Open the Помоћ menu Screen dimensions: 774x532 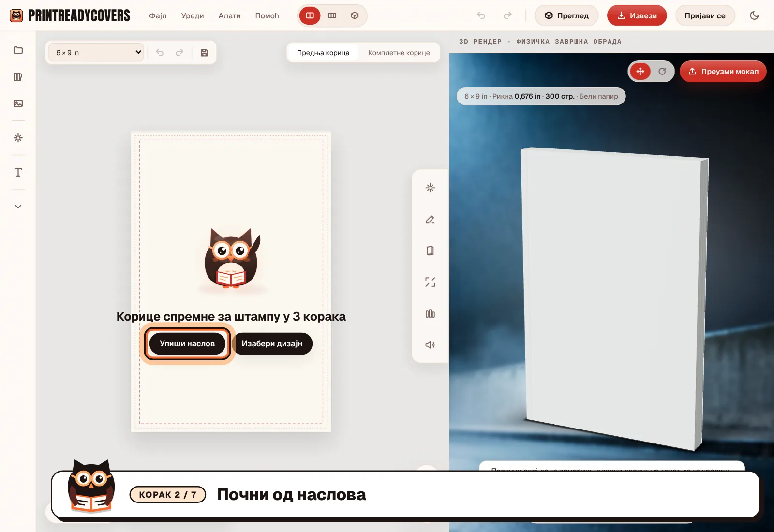tap(267, 15)
